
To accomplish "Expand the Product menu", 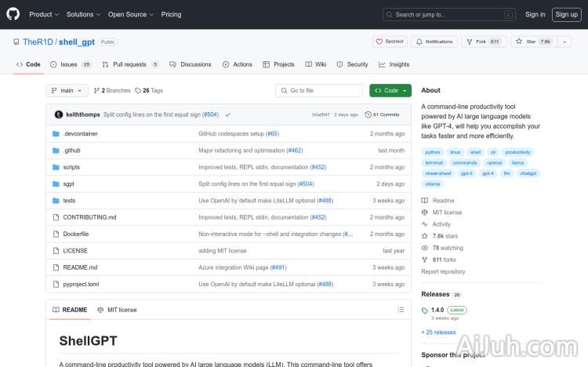I will coord(44,14).
